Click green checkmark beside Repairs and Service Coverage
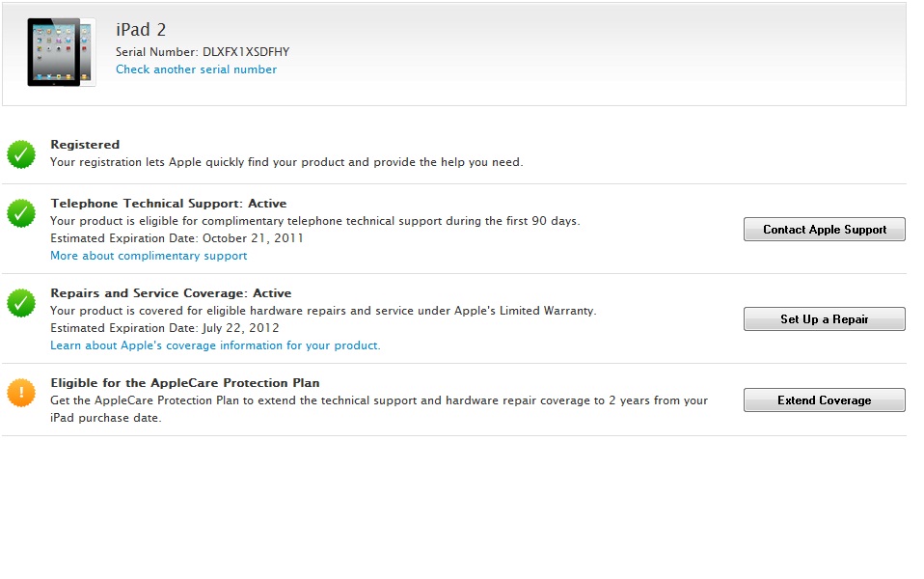This screenshot has width=924, height=579. [x=21, y=303]
